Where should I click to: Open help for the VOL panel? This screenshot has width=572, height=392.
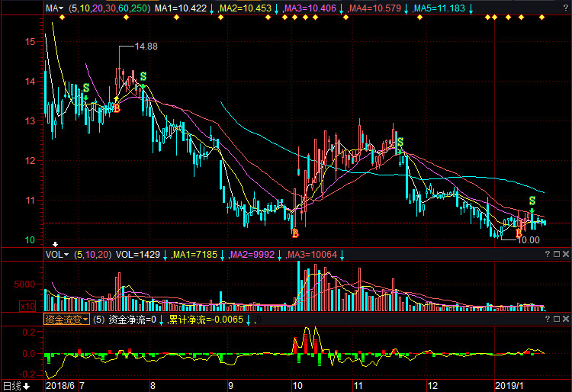click(547, 254)
